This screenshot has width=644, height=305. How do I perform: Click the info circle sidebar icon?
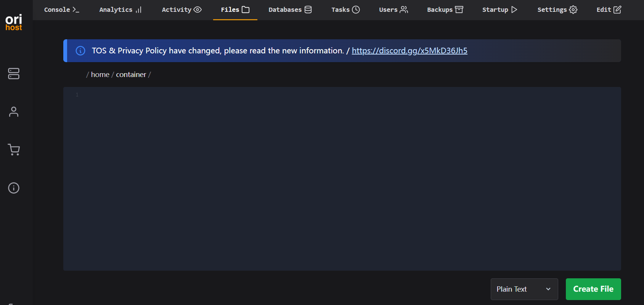[x=14, y=188]
